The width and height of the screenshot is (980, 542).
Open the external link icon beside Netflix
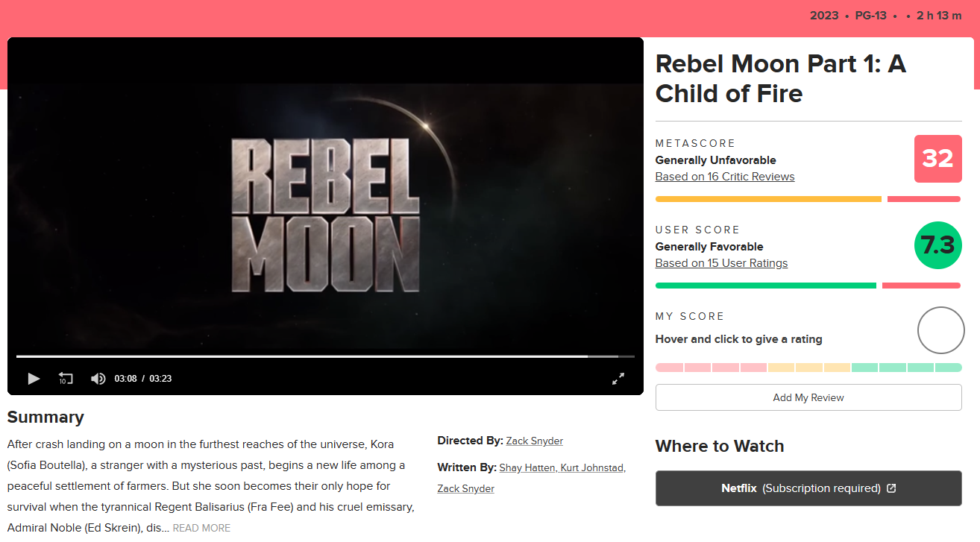click(891, 488)
